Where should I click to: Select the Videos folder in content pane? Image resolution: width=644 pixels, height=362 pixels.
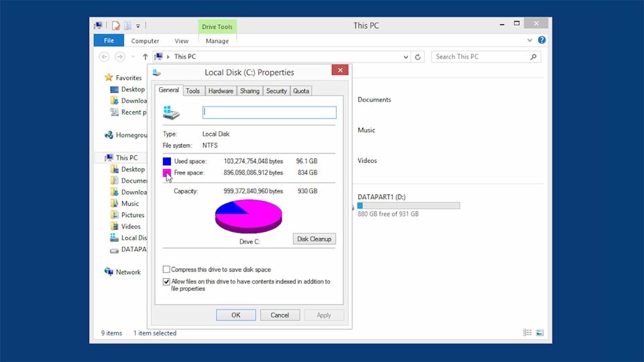click(x=367, y=160)
